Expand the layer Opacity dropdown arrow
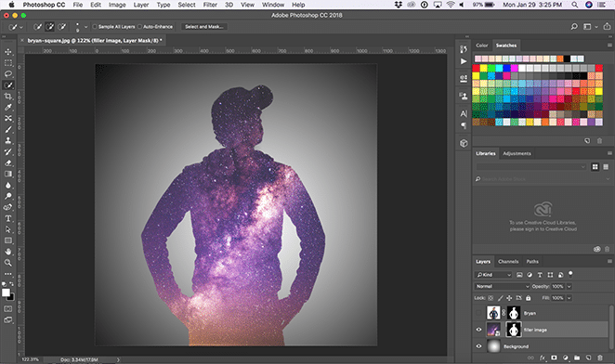The width and height of the screenshot is (615, 364). point(569,286)
